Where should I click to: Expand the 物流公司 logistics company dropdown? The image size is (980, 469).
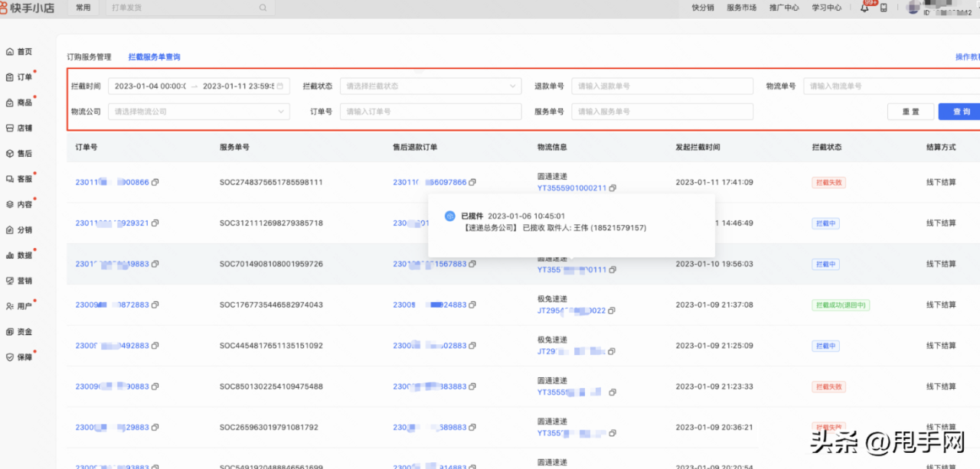198,111
